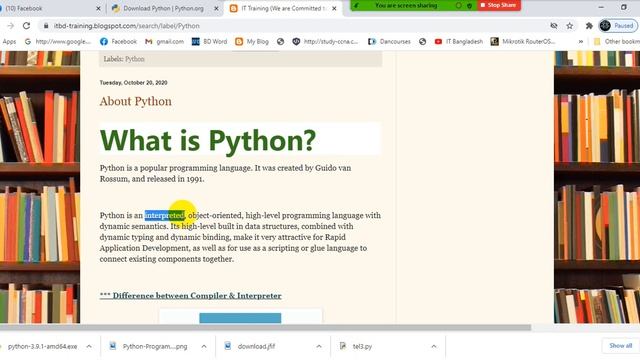
Task: Open the python-3.9.1-amd64.exe download
Action: (x=42, y=347)
